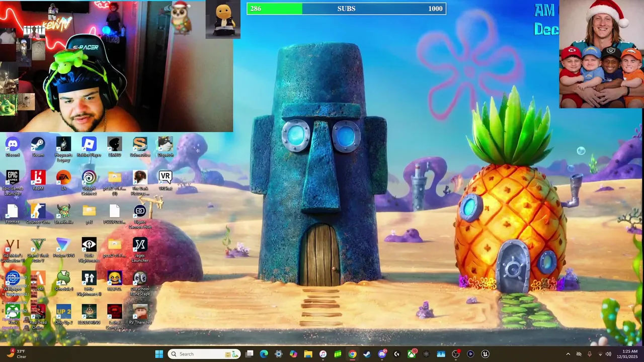Open Settings gear in the taskbar
Image resolution: width=644 pixels, height=362 pixels.
point(278,354)
